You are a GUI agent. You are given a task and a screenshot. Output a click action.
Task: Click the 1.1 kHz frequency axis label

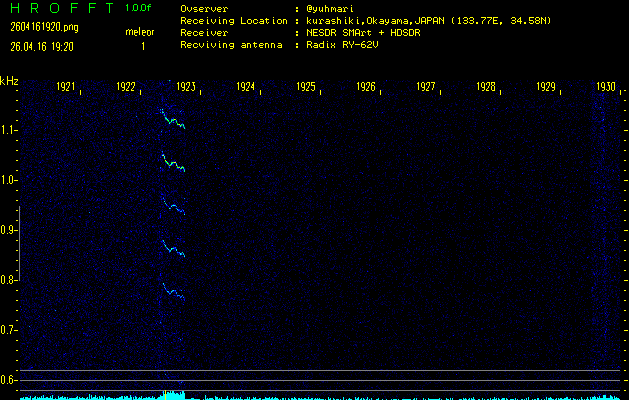tap(9, 130)
